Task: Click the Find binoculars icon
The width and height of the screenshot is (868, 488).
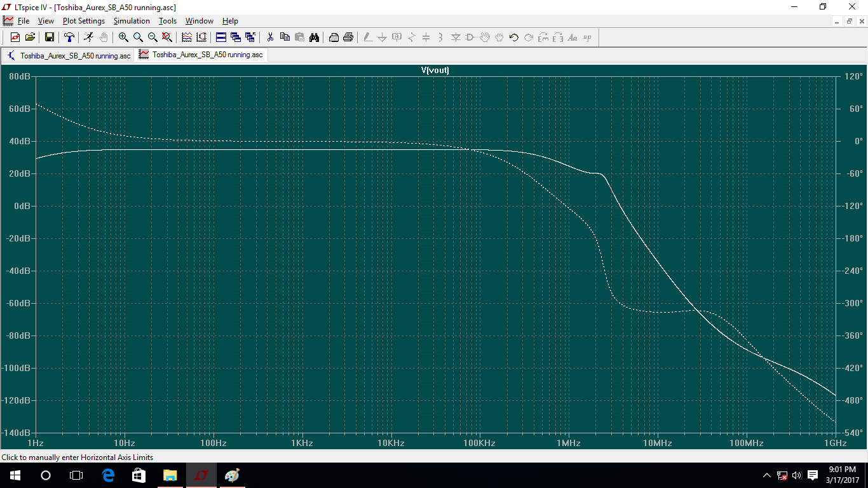Action: click(314, 37)
